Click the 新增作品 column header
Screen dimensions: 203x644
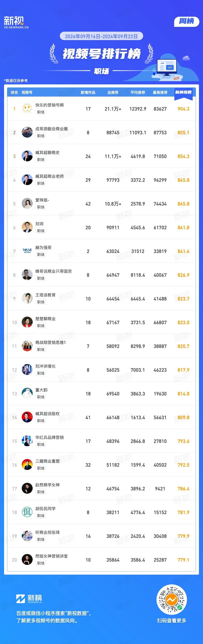(88, 93)
